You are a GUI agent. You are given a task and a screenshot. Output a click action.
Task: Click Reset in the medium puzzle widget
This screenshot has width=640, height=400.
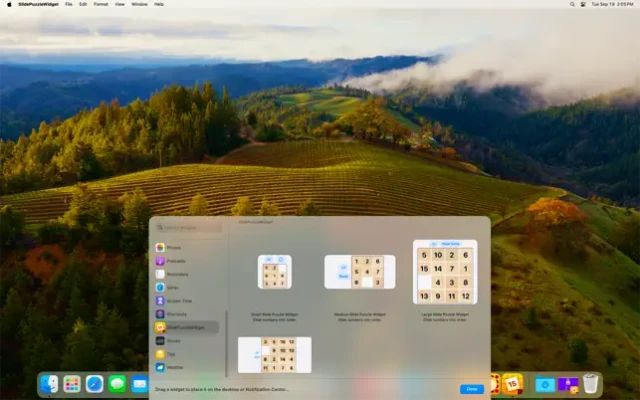pos(343,276)
